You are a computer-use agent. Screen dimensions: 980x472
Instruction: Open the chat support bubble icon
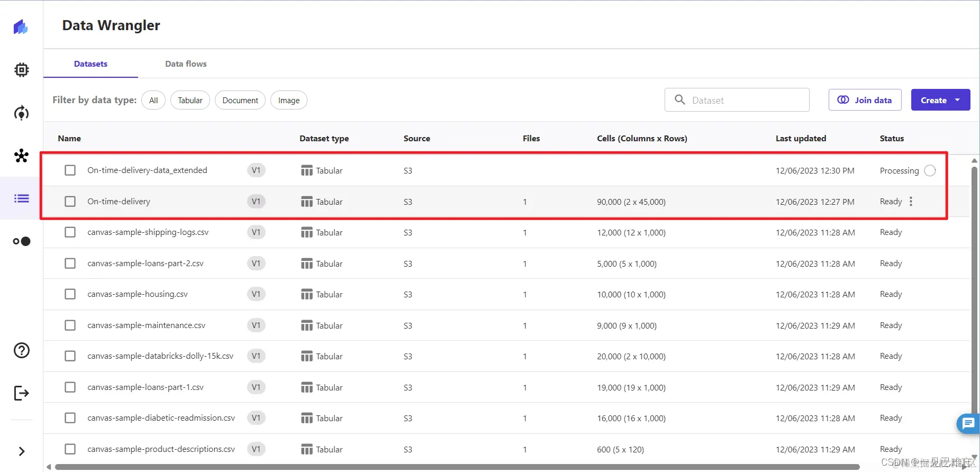pos(968,423)
